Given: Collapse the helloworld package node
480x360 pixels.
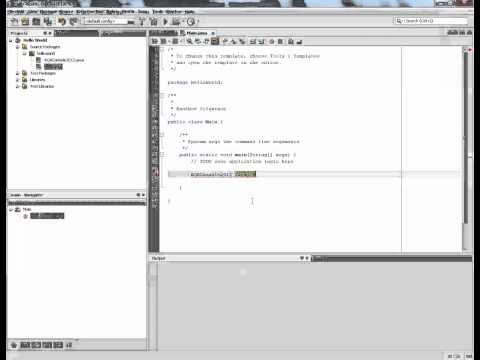Looking at the screenshot, I should point(24,54).
